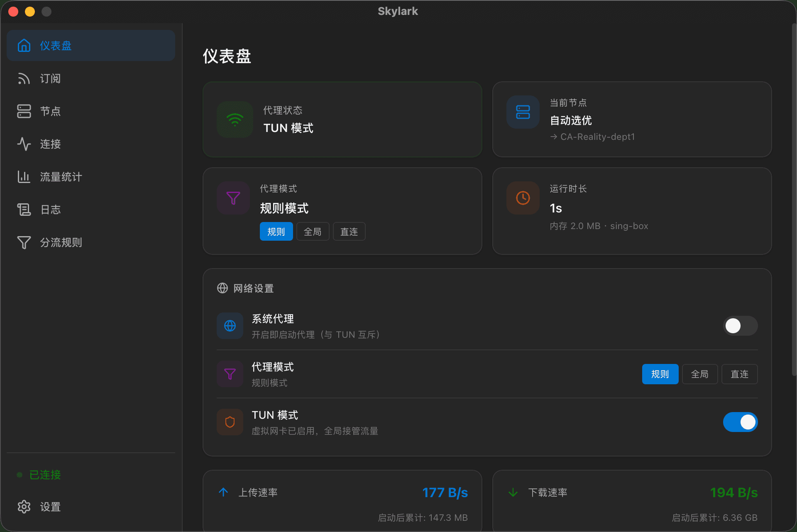Click the orange shield icon in TUN 模式 row
This screenshot has height=532, width=797.
pos(230,422)
